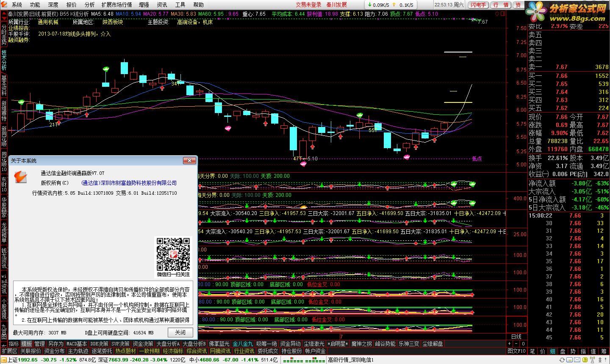The height and width of the screenshot is (364, 610).
Task: Select the 势 tab in quote panel
Action: [573, 351]
